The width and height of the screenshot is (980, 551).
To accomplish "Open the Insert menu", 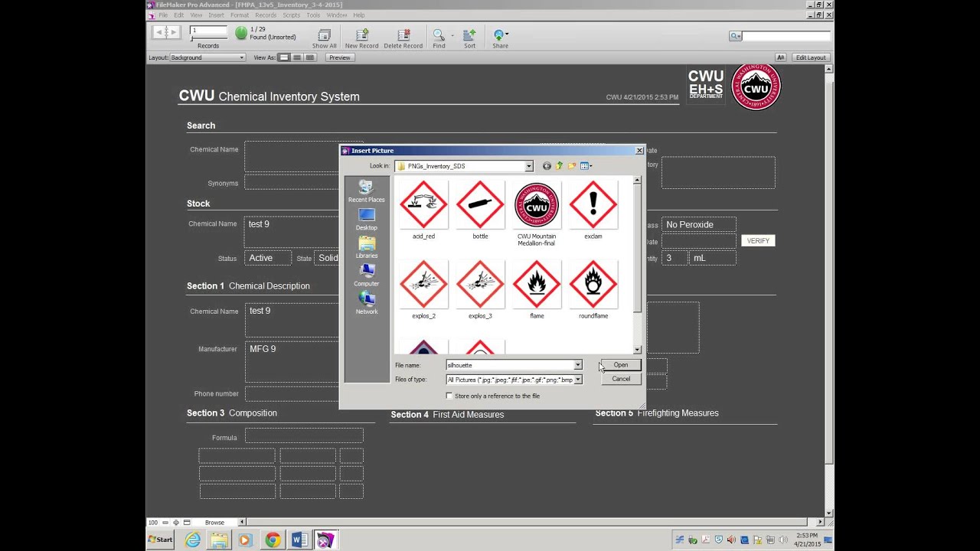I will (x=216, y=15).
